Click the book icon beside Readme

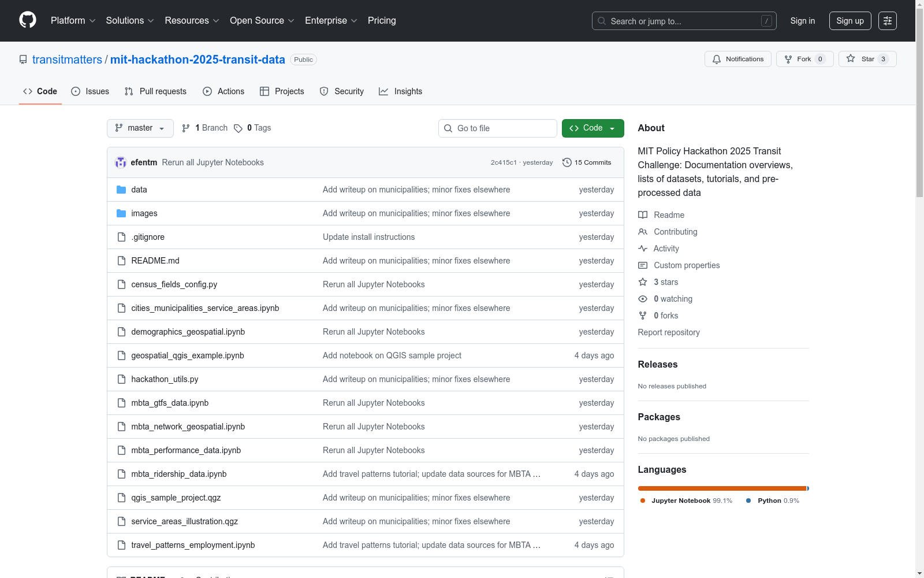pyautogui.click(x=643, y=215)
